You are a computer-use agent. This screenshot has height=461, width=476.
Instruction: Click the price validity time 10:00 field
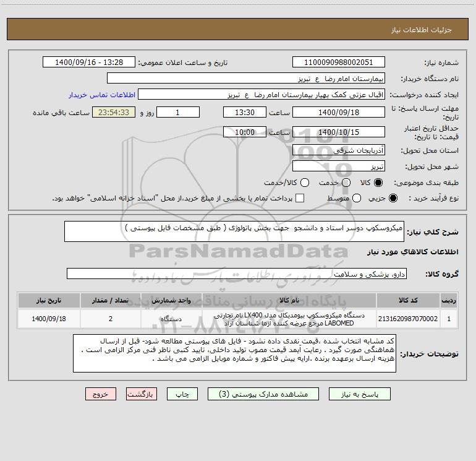point(245,132)
